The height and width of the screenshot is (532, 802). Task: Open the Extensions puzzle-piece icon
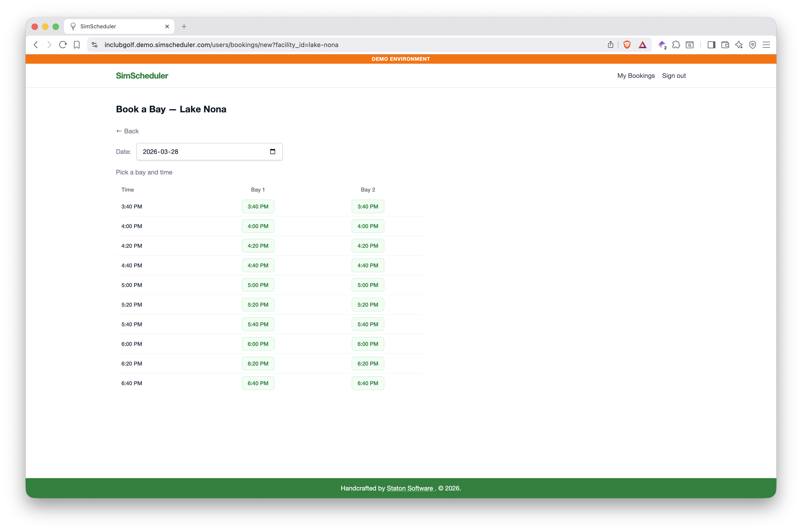(676, 45)
